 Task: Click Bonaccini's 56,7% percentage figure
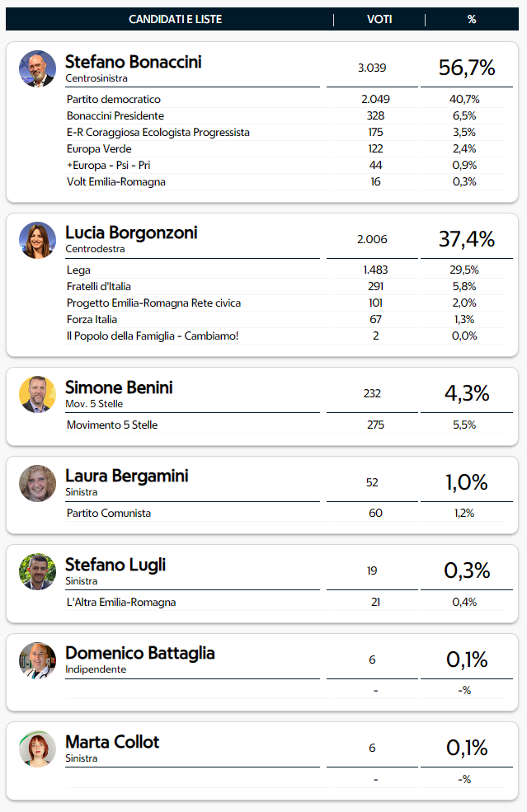click(x=467, y=68)
